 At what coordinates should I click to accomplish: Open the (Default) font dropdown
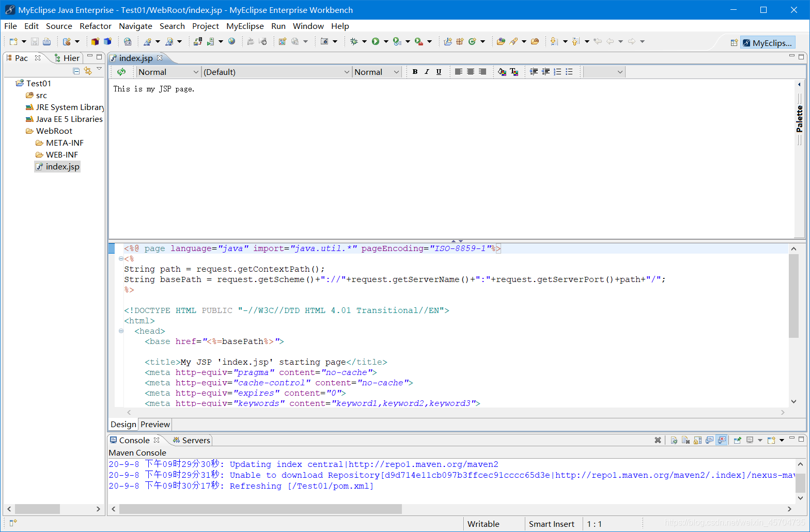pos(276,72)
